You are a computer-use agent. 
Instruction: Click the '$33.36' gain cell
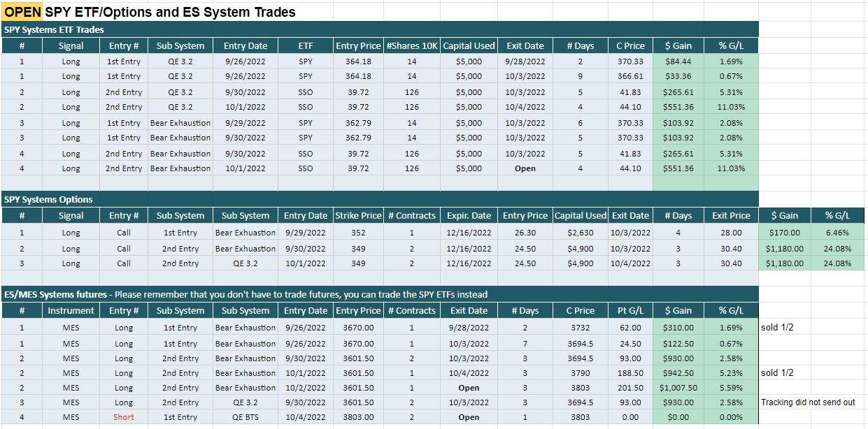point(678,76)
